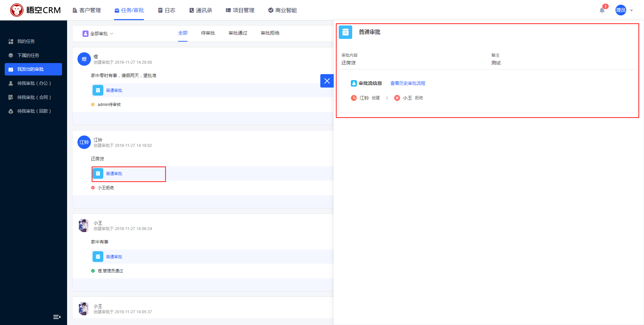The image size is (644, 325).
Task: Click the 悟空CRM monkey logo
Action: tap(17, 10)
